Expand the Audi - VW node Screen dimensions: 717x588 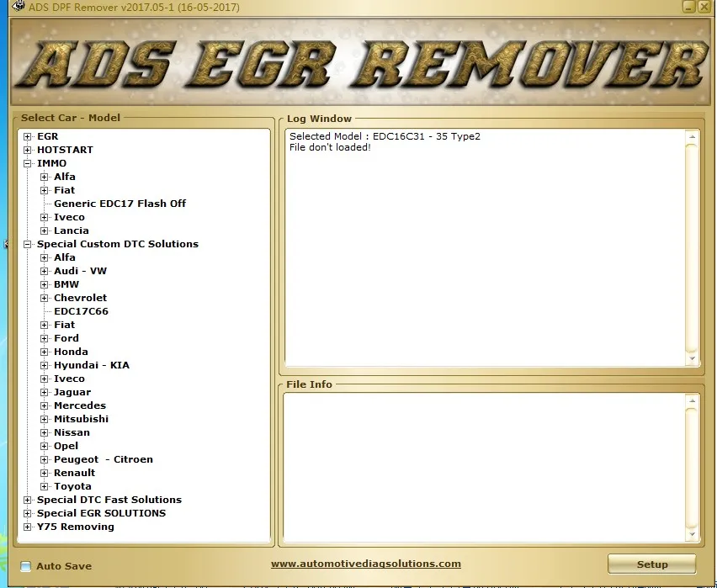(x=44, y=270)
